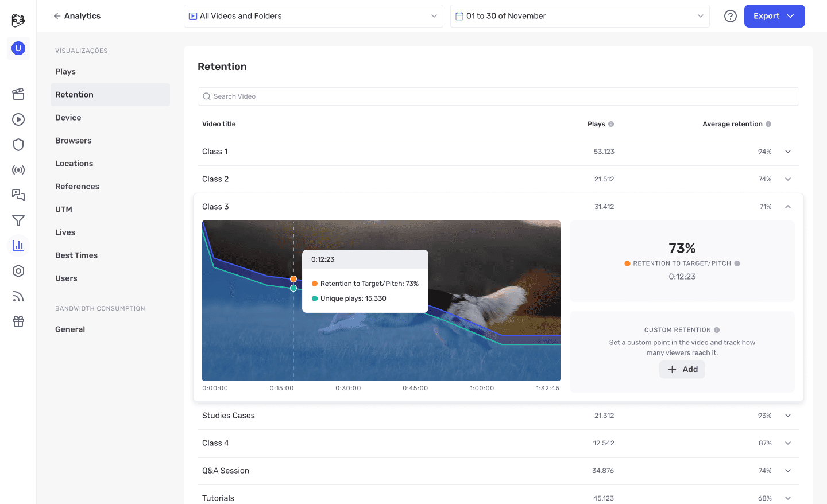Switch to the Plays section
Viewport: 827px width, 504px height.
(x=65, y=71)
